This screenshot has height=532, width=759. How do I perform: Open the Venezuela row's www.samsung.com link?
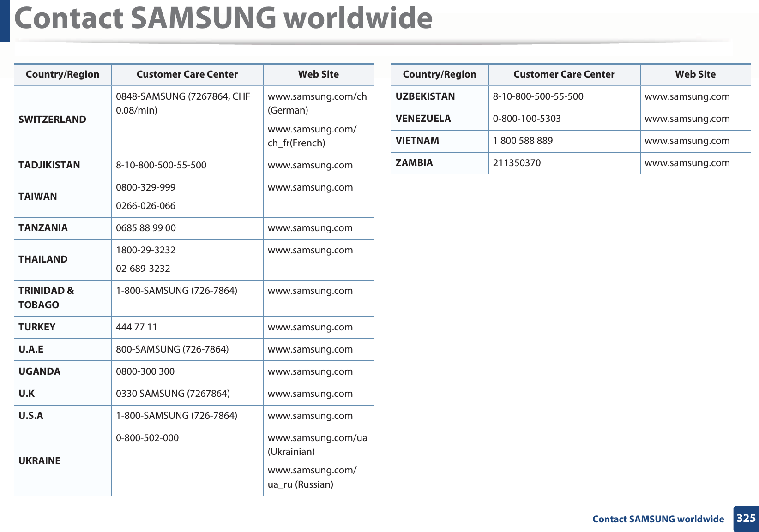coord(687,119)
